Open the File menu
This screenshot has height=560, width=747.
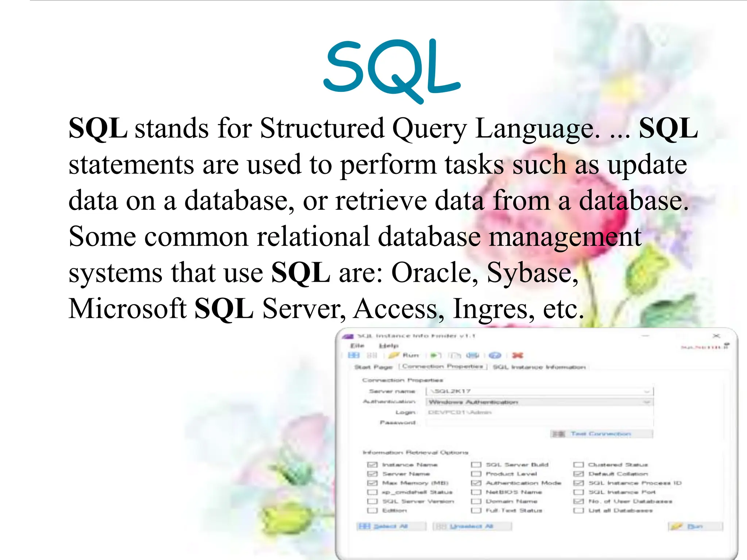coord(357,346)
